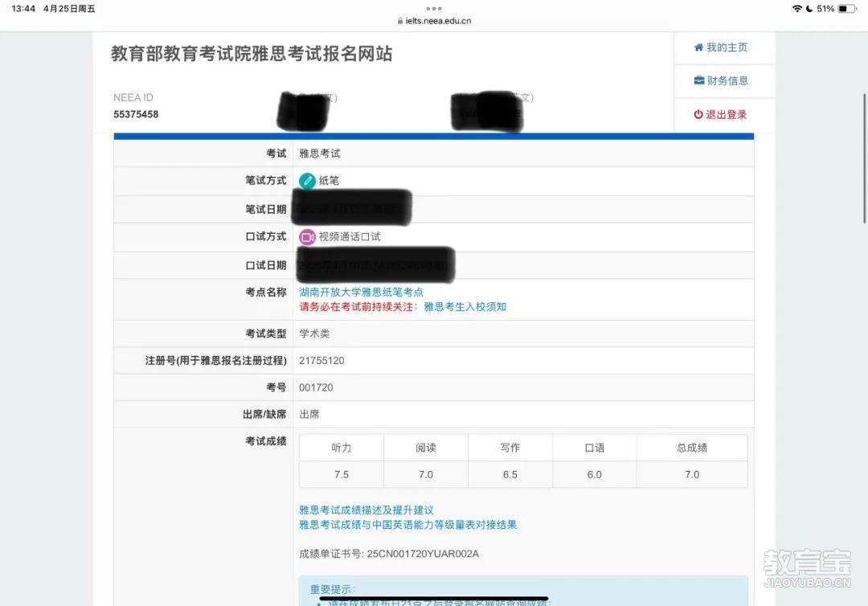Click the briefcase icon beside 财务信息

699,81
